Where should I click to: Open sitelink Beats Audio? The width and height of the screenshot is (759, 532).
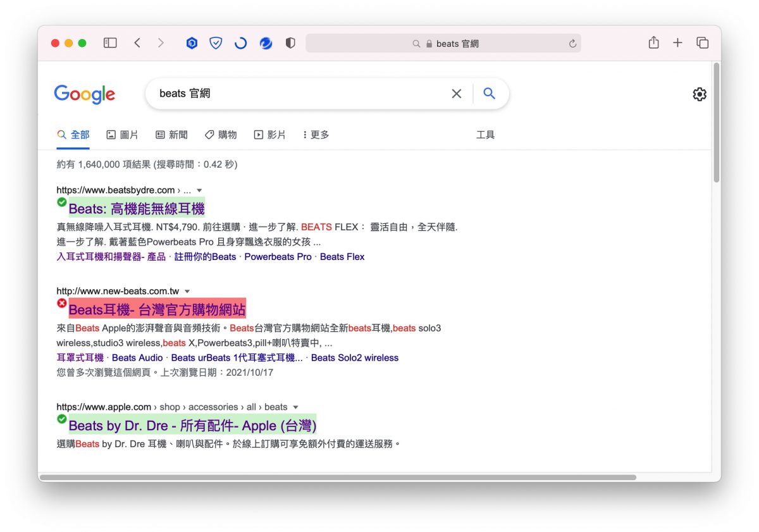click(x=137, y=358)
